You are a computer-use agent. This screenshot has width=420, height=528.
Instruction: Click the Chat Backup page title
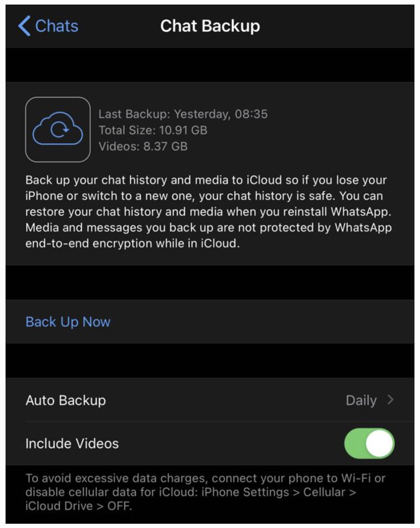pyautogui.click(x=210, y=26)
